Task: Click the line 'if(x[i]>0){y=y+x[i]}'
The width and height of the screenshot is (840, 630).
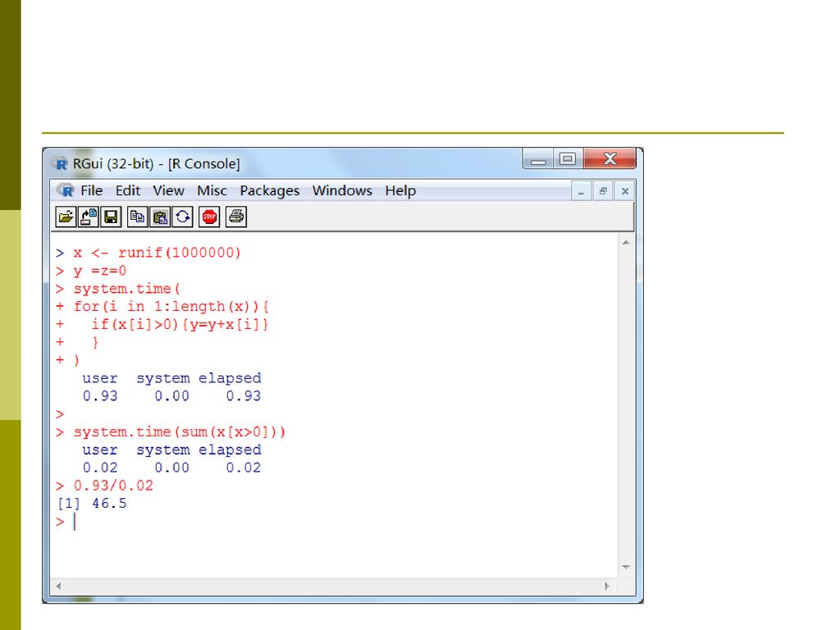Action: click(180, 325)
